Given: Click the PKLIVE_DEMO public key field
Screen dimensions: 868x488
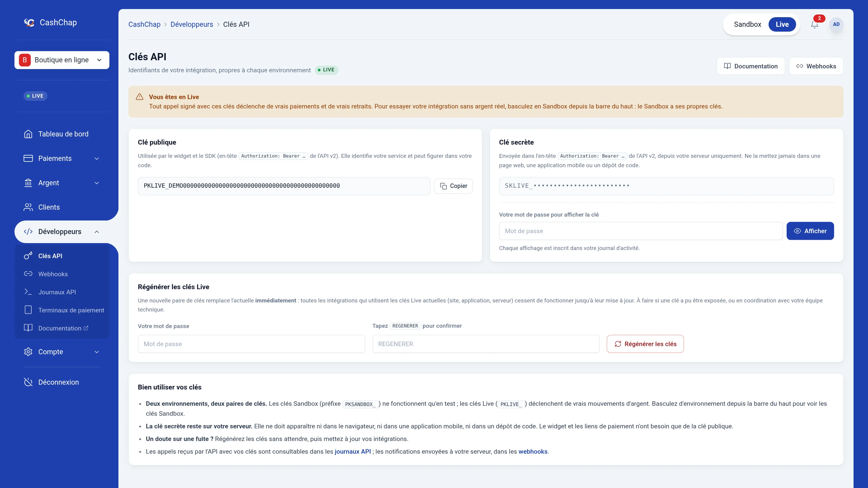Looking at the screenshot, I should [x=284, y=186].
